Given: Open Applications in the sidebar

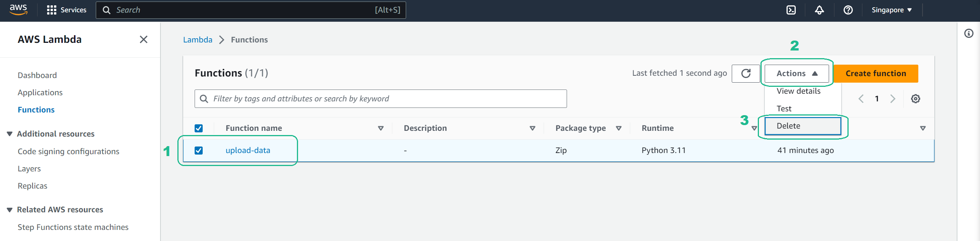Looking at the screenshot, I should [40, 93].
